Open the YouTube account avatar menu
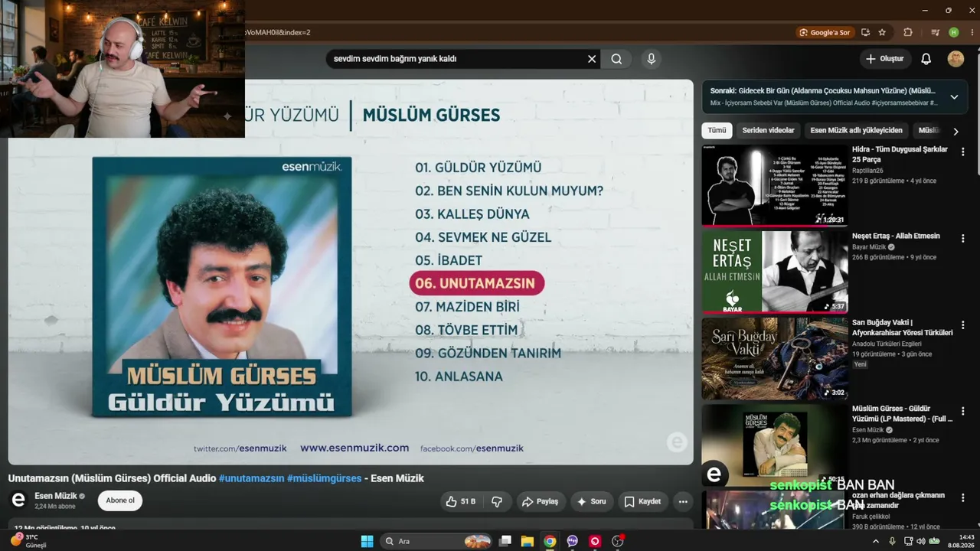Viewport: 980px width, 551px height. pos(955,59)
